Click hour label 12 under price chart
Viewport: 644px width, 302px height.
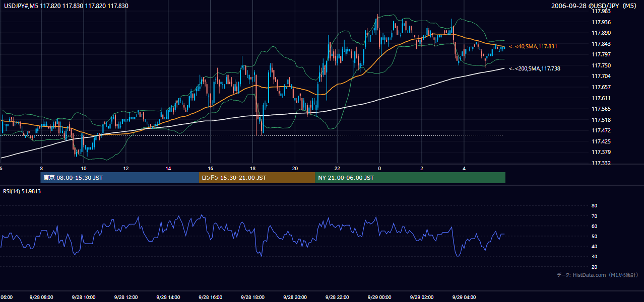(126, 169)
